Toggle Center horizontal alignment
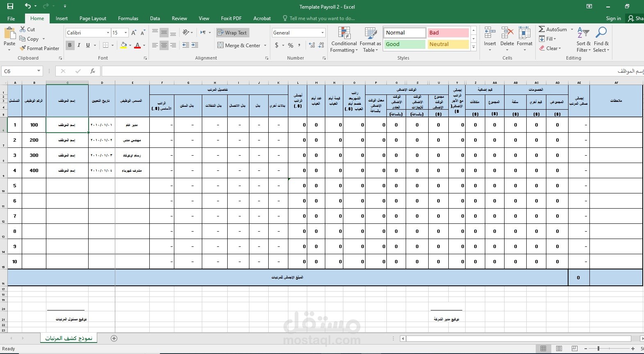 point(164,45)
